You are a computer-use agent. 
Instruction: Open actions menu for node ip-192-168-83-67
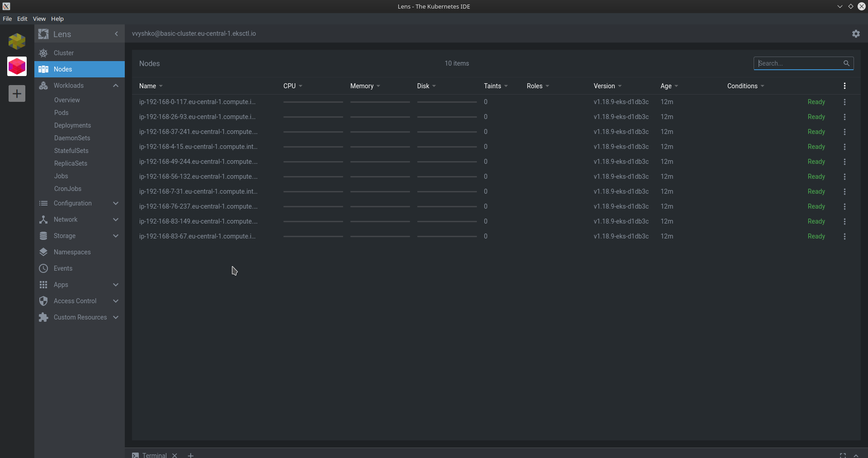844,236
